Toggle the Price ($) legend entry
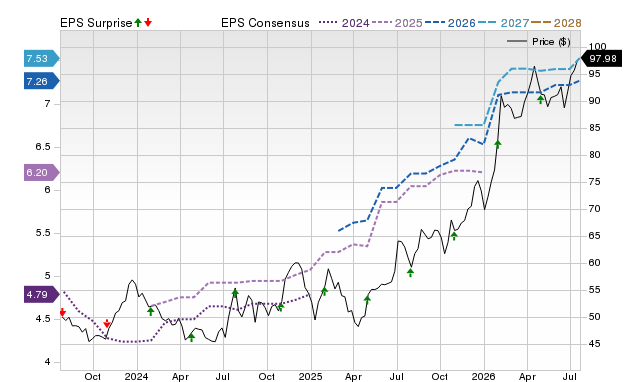 click(539, 42)
